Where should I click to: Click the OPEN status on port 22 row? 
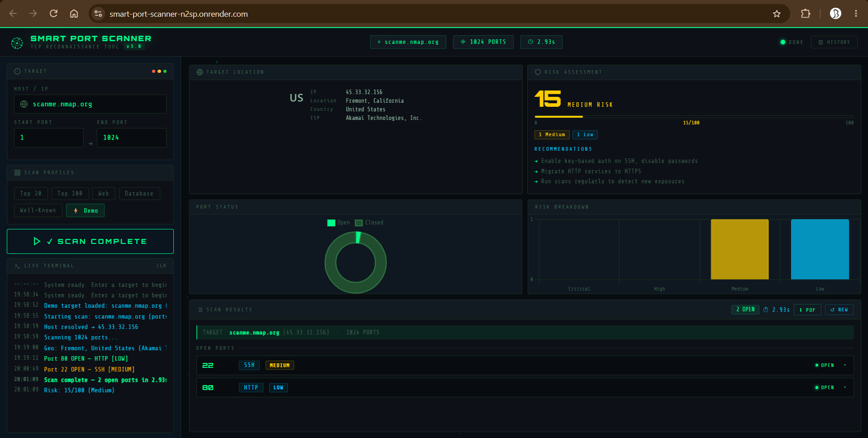click(x=825, y=365)
